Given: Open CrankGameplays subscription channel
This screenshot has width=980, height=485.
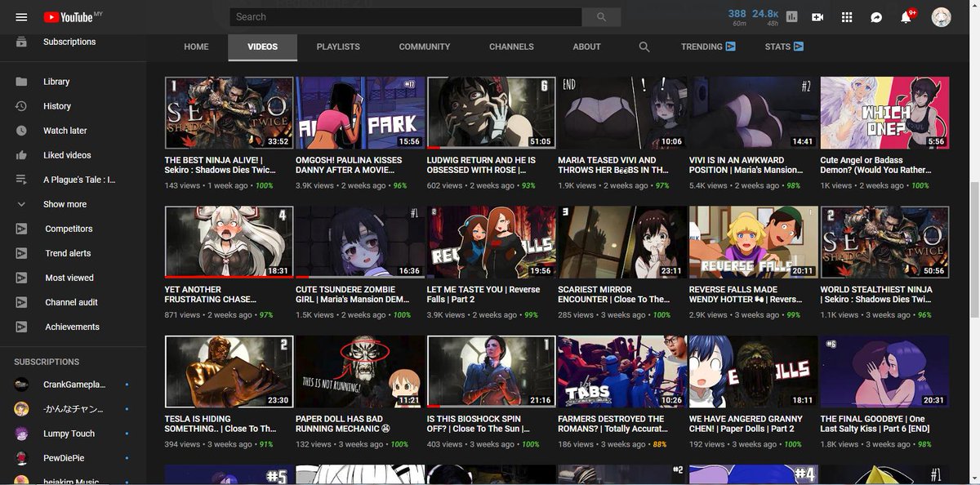Looking at the screenshot, I should [x=73, y=385].
